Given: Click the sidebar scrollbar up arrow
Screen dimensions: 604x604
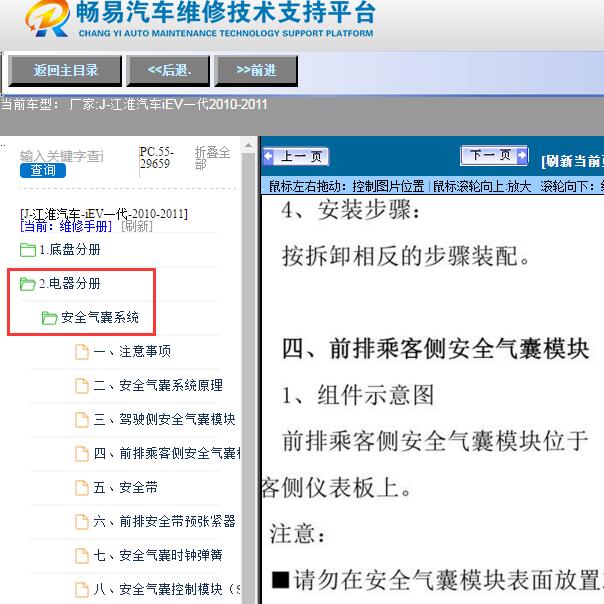Looking at the screenshot, I should pos(248,145).
